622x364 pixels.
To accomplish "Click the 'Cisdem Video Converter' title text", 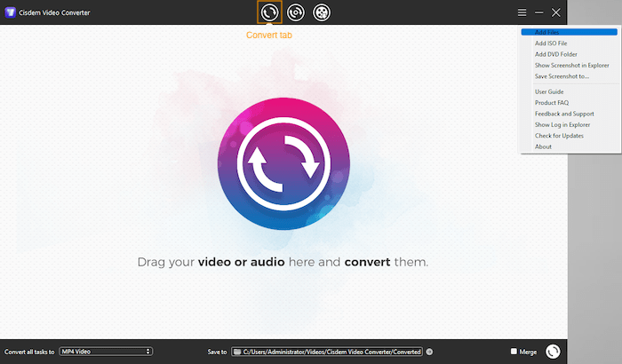I will point(54,12).
